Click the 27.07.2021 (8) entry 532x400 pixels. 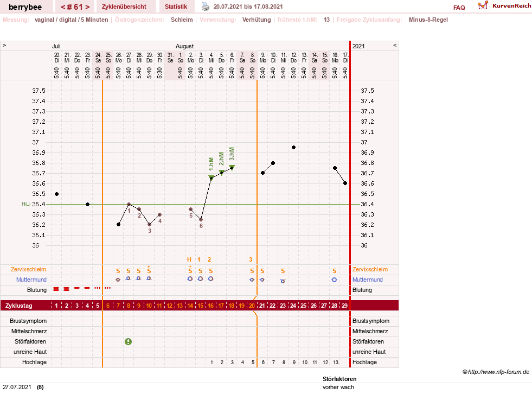coord(23,387)
